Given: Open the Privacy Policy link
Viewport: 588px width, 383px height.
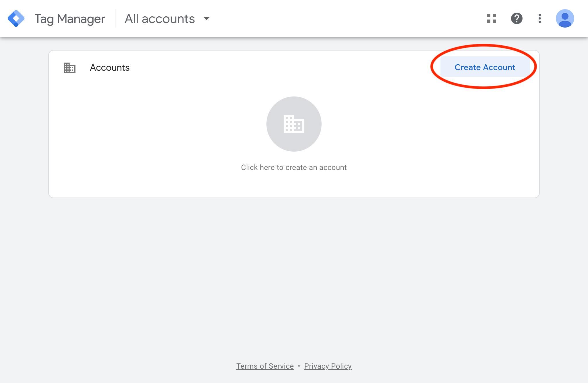Looking at the screenshot, I should coord(328,366).
